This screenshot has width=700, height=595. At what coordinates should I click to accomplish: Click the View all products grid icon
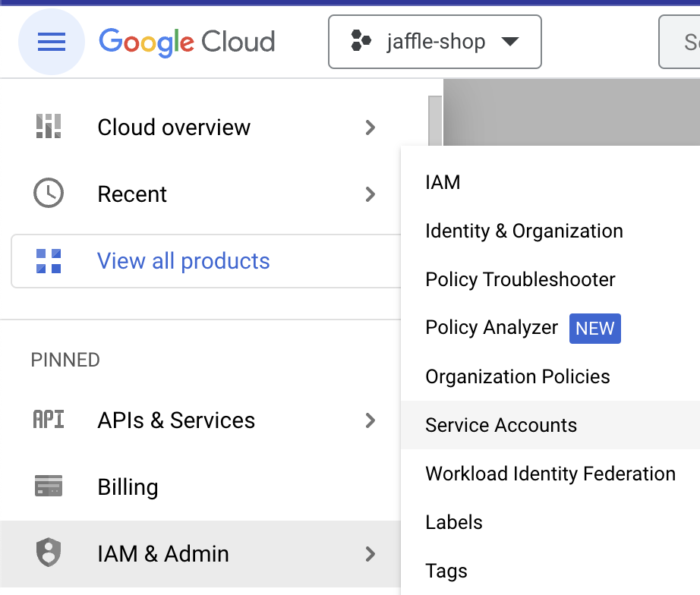pyautogui.click(x=49, y=261)
